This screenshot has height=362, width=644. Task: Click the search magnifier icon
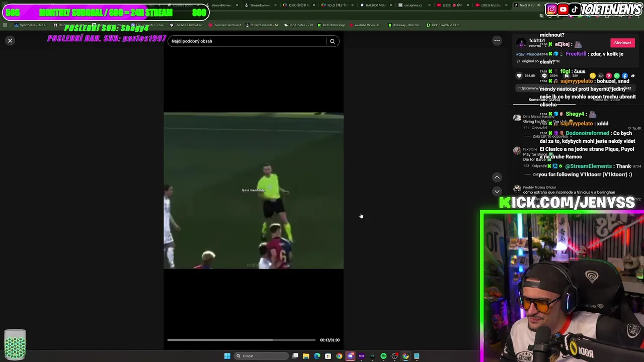tap(332, 41)
